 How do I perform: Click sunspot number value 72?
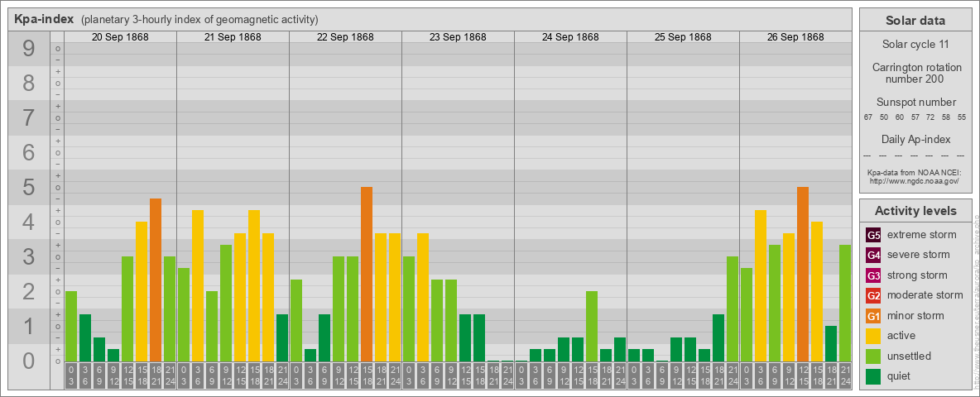[930, 117]
